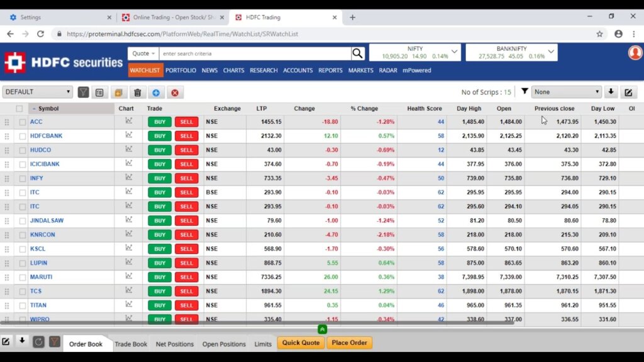Open the DEFAULT watchlist dropdown

click(37, 92)
